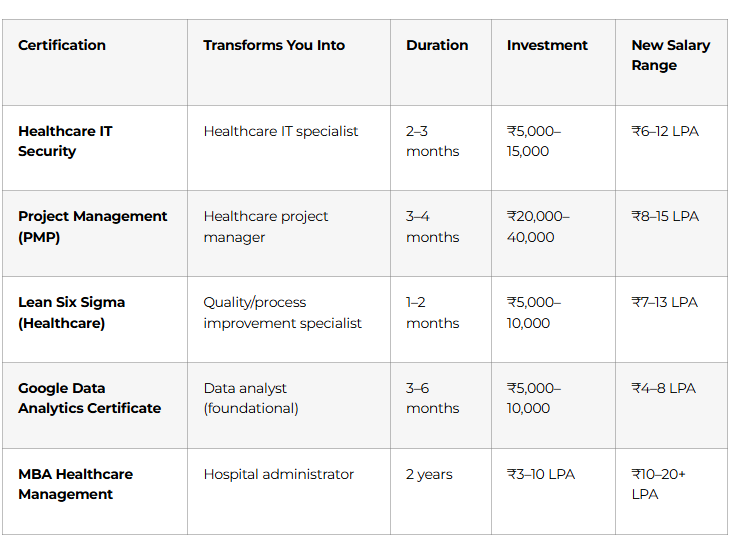Click the New Salary Range header
The height and width of the screenshot is (545, 732).
click(x=670, y=55)
